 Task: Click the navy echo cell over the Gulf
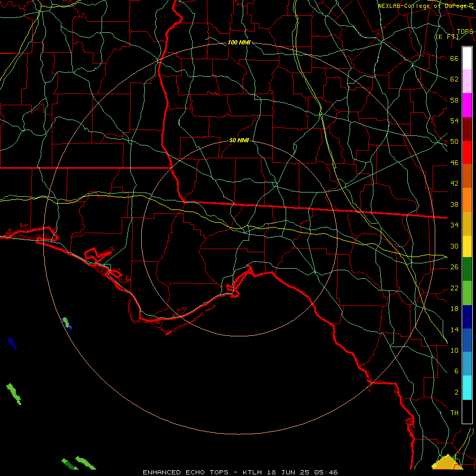click(12, 343)
